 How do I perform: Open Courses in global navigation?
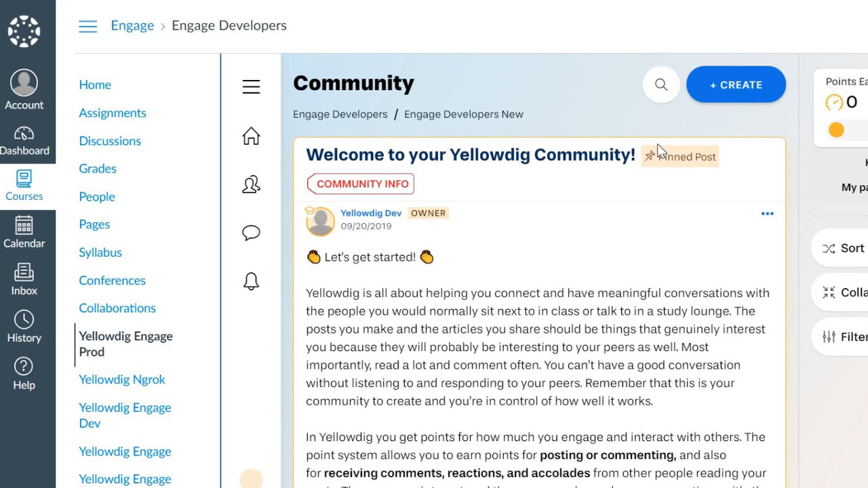click(24, 186)
